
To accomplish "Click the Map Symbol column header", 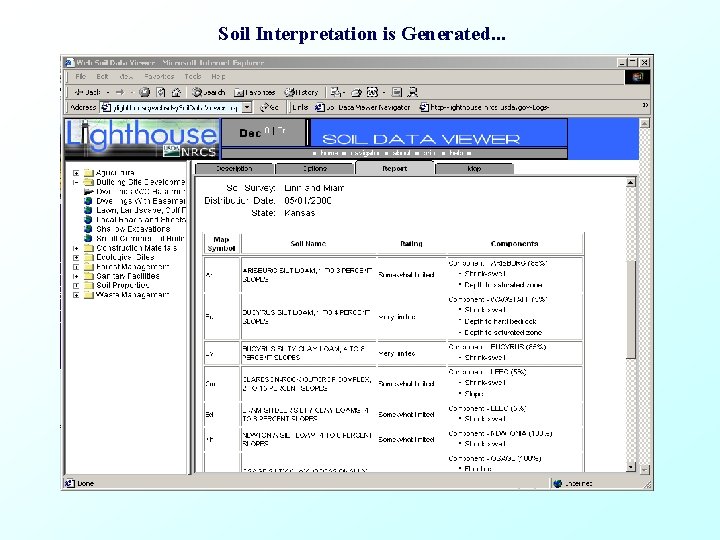I will [221, 244].
